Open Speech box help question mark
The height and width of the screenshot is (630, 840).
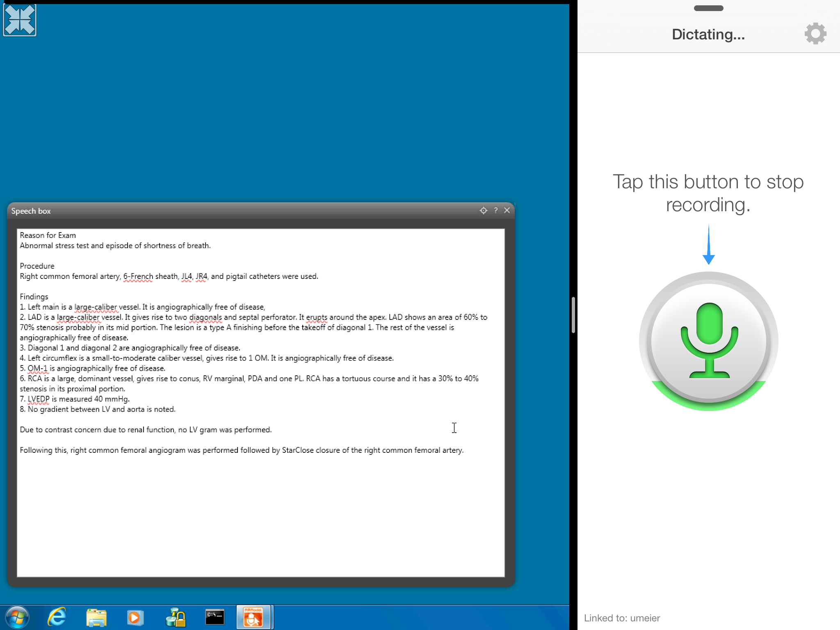pyautogui.click(x=495, y=210)
